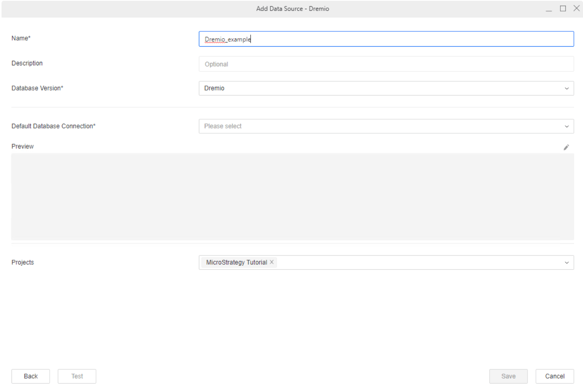Click the Description label
The image size is (583, 392).
pyautogui.click(x=27, y=63)
